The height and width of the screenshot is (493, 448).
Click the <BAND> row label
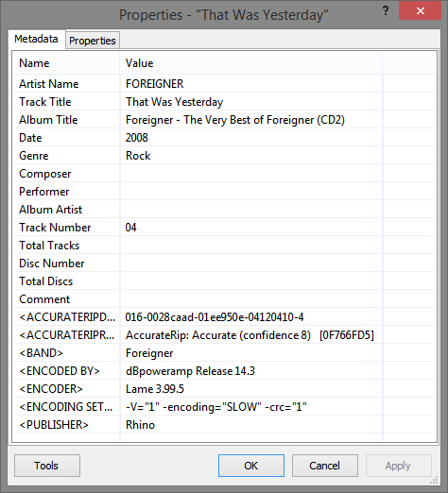pyautogui.click(x=41, y=353)
